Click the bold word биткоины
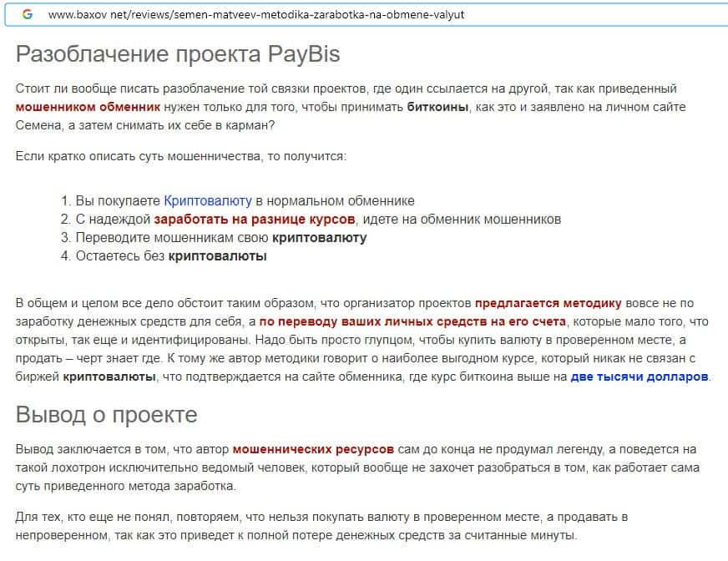The width and height of the screenshot is (728, 561). [x=437, y=108]
